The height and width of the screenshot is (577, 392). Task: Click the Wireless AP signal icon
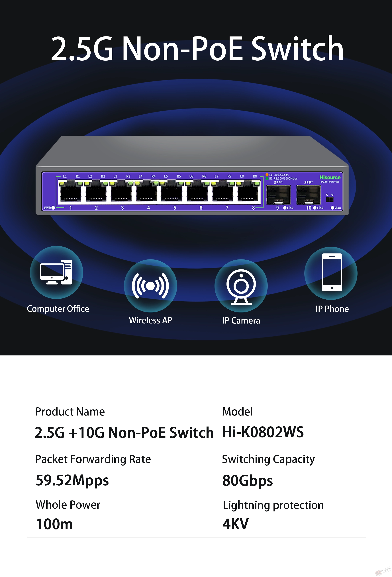point(150,286)
